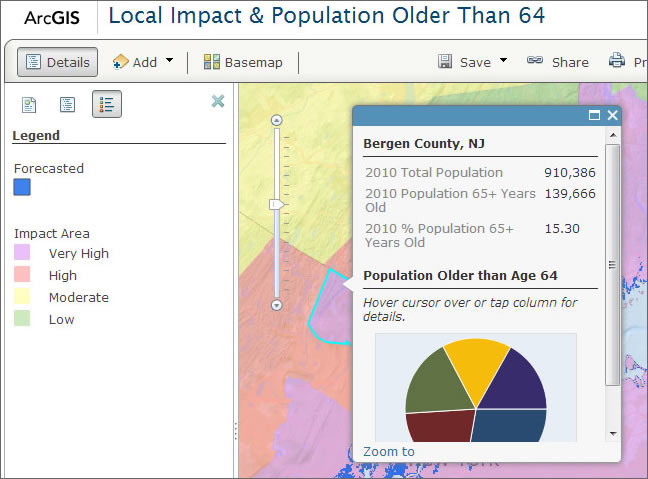Click the Legend heading
648x479 pixels.
pyautogui.click(x=36, y=136)
